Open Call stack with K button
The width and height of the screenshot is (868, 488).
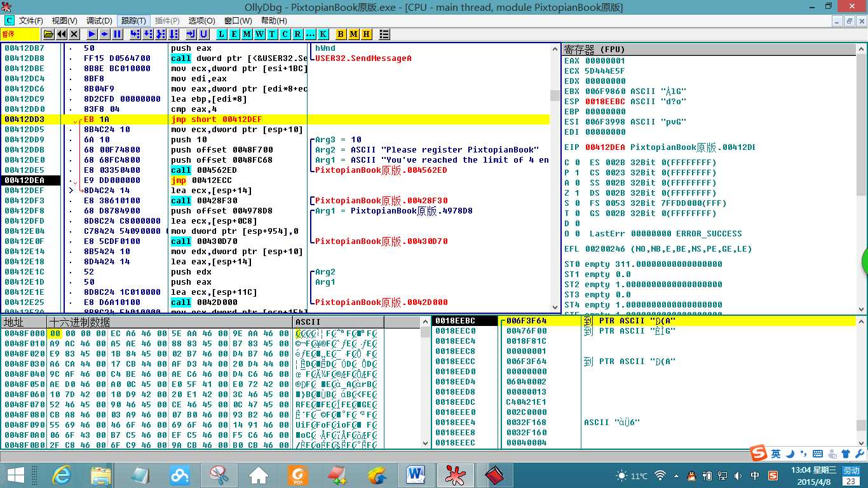tap(323, 34)
